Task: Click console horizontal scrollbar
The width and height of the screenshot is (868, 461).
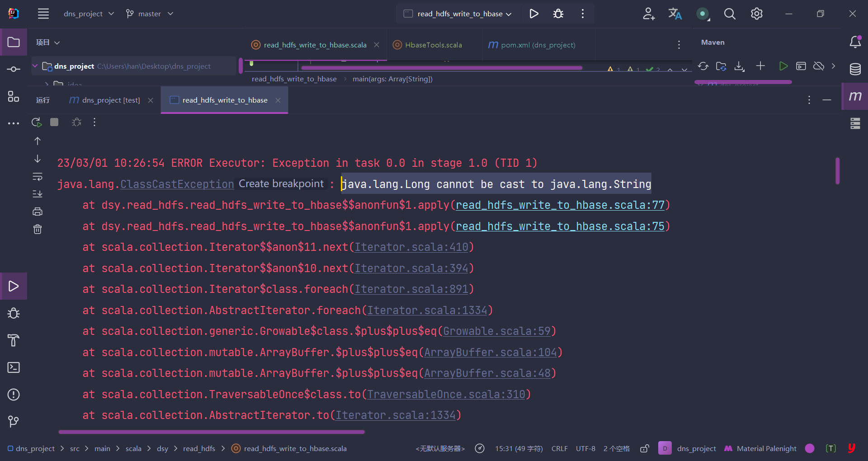Action: [x=212, y=432]
